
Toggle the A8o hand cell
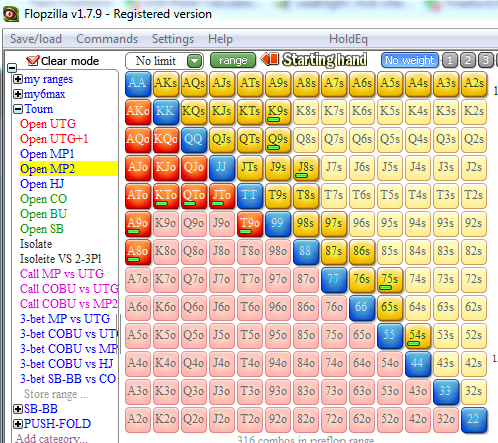click(x=138, y=251)
